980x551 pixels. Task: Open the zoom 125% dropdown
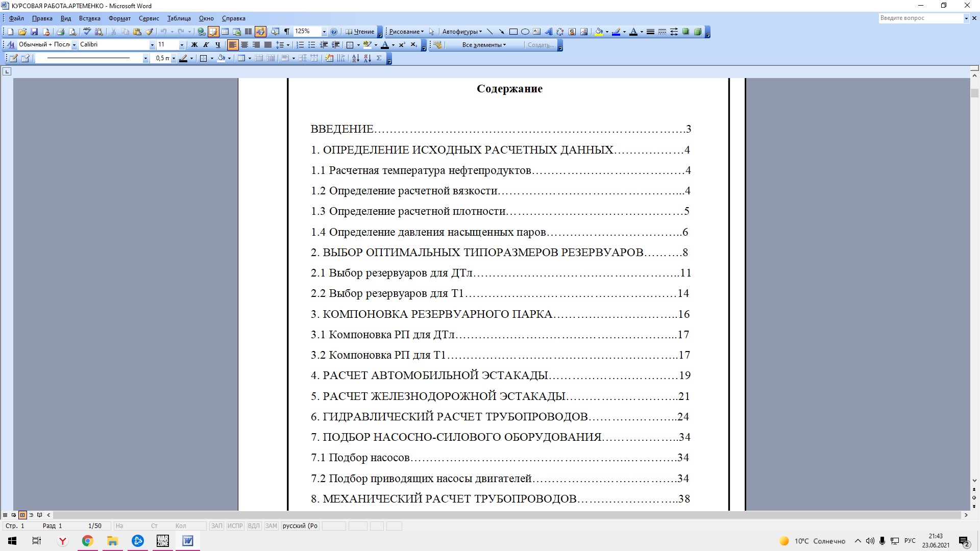tap(324, 32)
